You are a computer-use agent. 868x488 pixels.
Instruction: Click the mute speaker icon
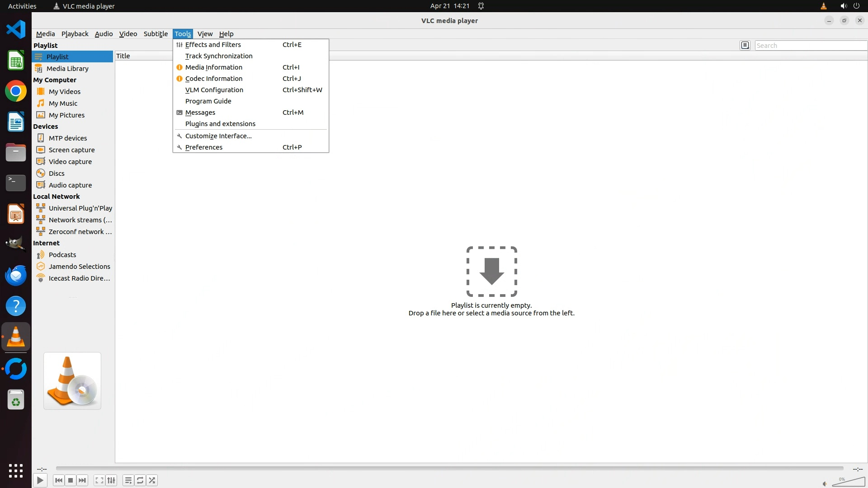pyautogui.click(x=825, y=483)
